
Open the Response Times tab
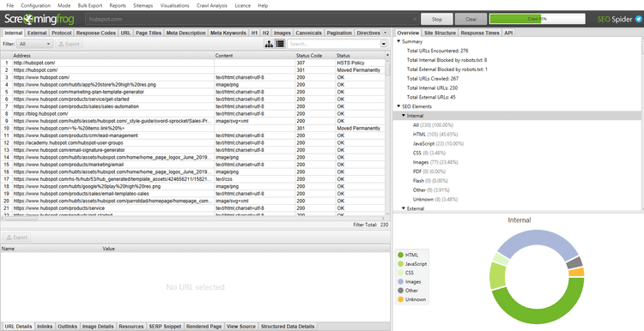coord(480,33)
